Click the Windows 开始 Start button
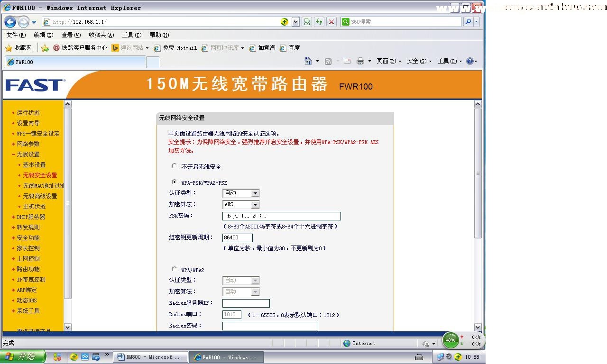 (x=23, y=357)
